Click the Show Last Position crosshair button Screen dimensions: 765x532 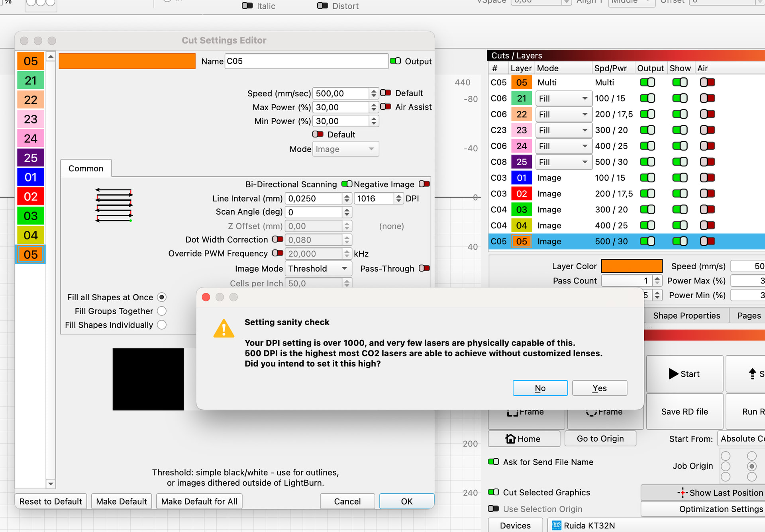[x=703, y=493]
